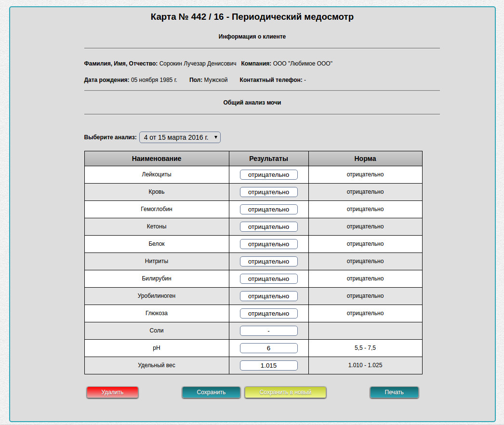Screen dimensions: 504x425
Task: Click the yellow Сохранить в новый button
Action: 285,392
